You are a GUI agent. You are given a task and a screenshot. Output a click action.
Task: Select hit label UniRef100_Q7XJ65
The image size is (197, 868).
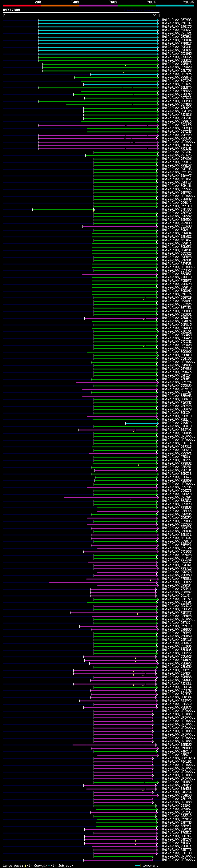pos(177,57)
